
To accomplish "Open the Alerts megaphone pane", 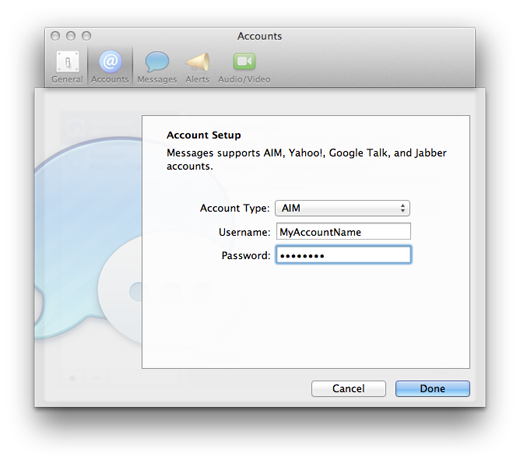I will coord(197,66).
